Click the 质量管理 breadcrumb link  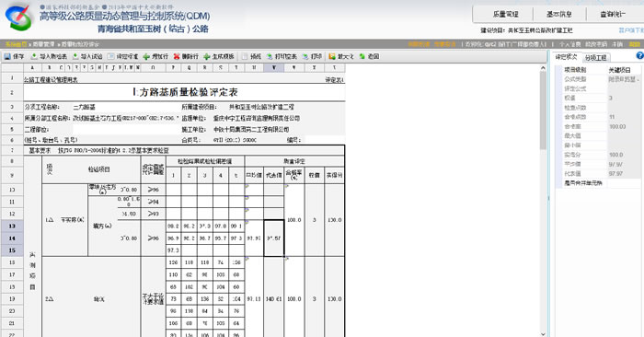click(x=43, y=44)
